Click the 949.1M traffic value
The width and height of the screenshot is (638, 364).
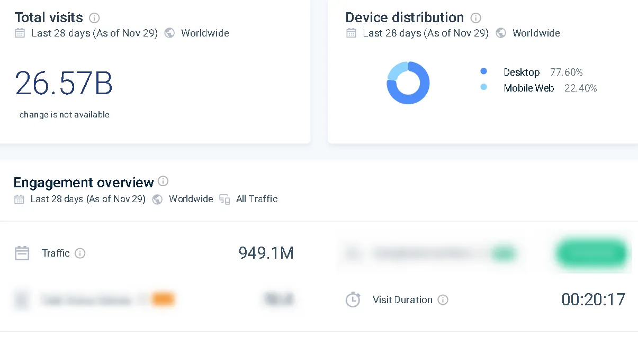[266, 253]
